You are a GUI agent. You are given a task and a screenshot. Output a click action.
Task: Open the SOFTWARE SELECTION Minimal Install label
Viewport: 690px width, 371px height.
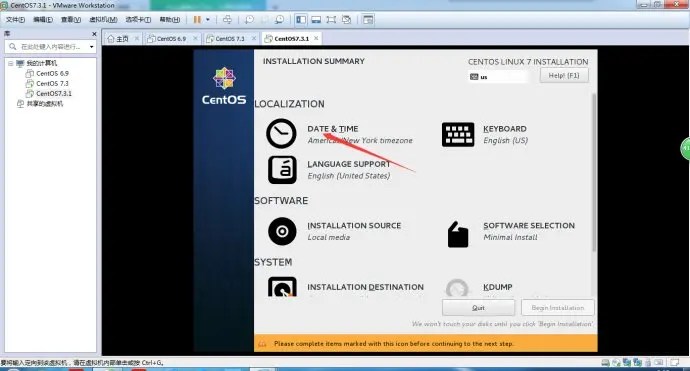pos(529,231)
